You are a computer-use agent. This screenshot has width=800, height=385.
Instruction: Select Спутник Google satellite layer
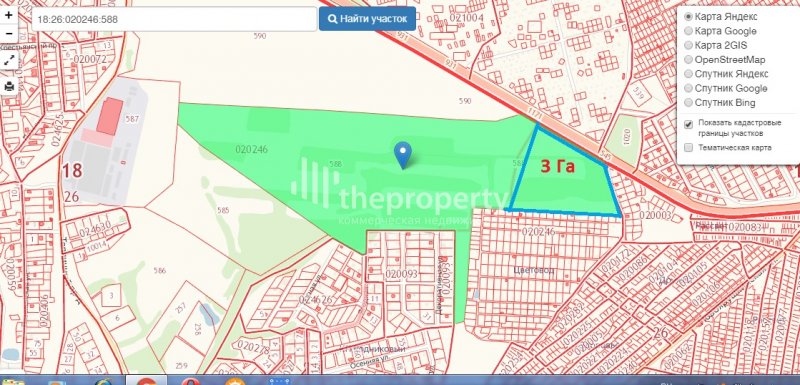[x=688, y=88]
